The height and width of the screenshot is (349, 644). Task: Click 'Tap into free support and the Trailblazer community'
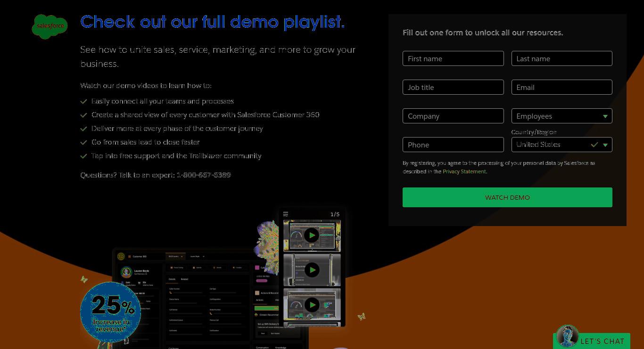pos(176,156)
